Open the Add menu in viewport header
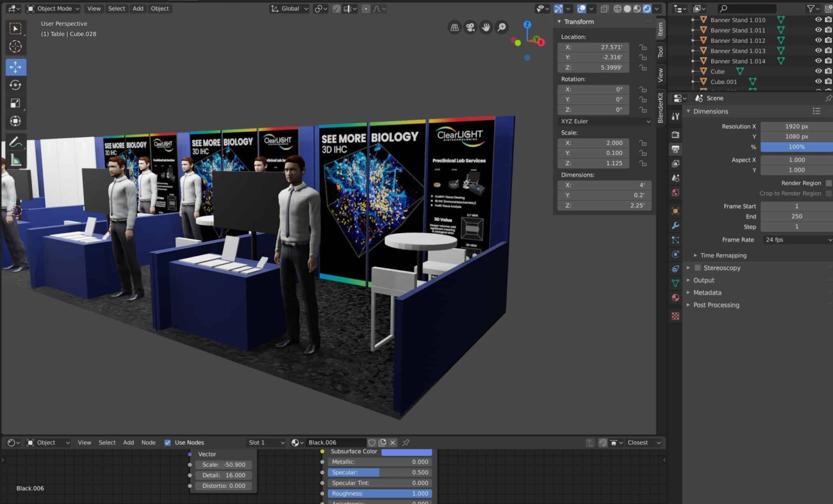 (x=138, y=8)
